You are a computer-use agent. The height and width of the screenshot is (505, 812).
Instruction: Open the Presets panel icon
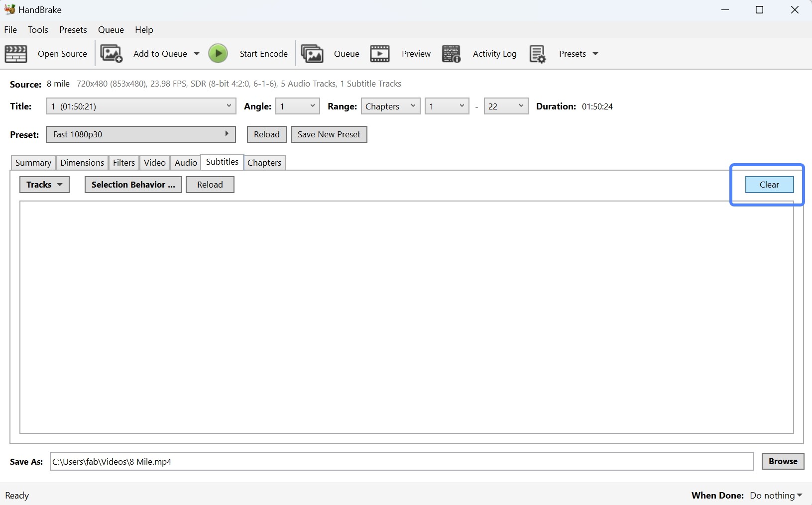(x=538, y=54)
